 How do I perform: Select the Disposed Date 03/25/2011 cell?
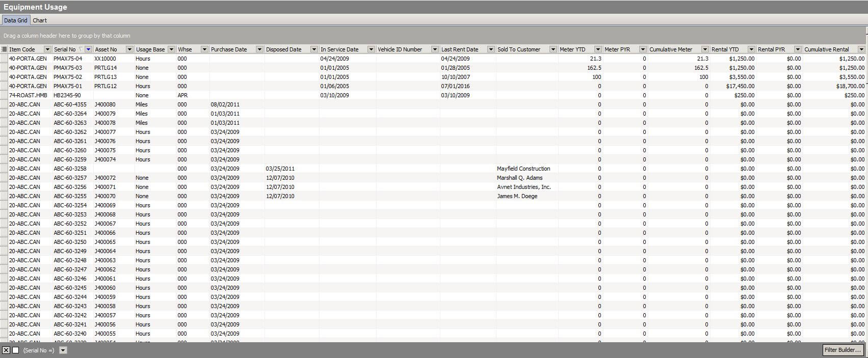click(292, 169)
